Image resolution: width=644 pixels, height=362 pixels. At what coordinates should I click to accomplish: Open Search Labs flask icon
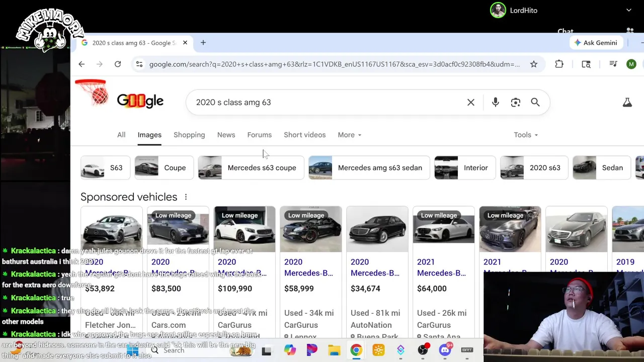click(x=627, y=103)
